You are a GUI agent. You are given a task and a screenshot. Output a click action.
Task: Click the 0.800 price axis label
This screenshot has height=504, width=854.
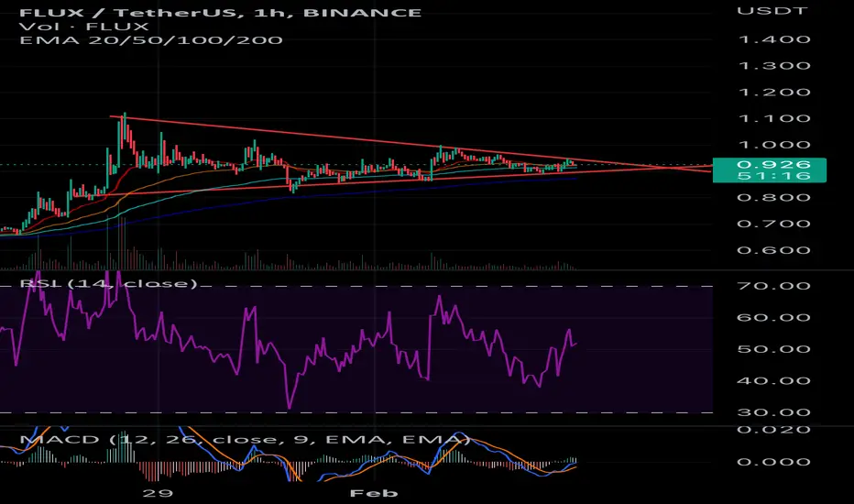click(x=774, y=197)
